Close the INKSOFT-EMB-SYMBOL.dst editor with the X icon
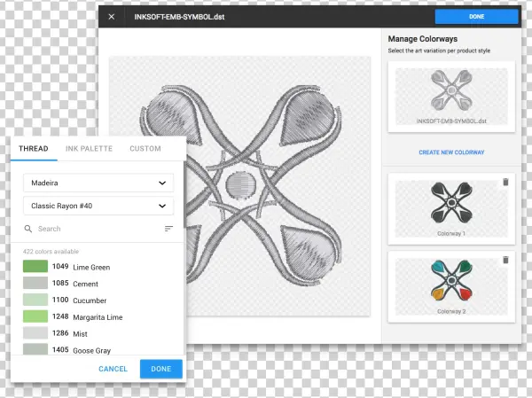This screenshot has height=398, width=532. pos(112,17)
